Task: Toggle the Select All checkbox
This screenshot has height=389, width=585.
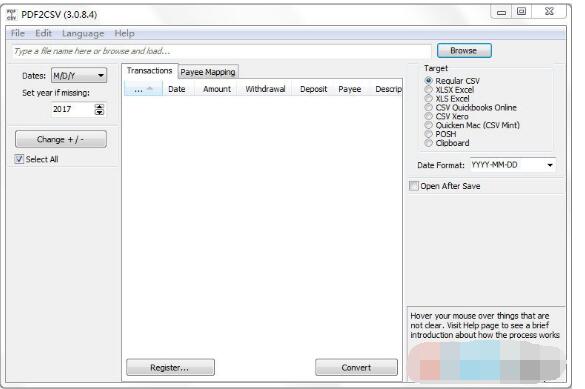Action: pyautogui.click(x=19, y=159)
